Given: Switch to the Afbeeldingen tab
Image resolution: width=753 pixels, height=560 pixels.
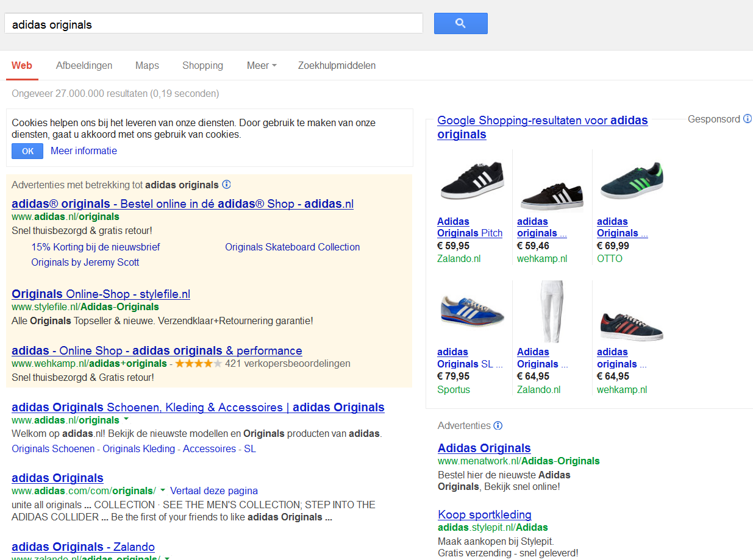Looking at the screenshot, I should 84,65.
